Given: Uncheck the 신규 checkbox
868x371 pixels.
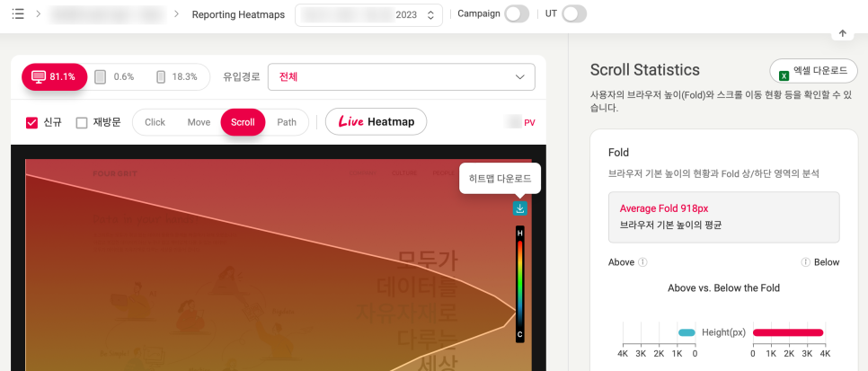Looking at the screenshot, I should tap(32, 122).
